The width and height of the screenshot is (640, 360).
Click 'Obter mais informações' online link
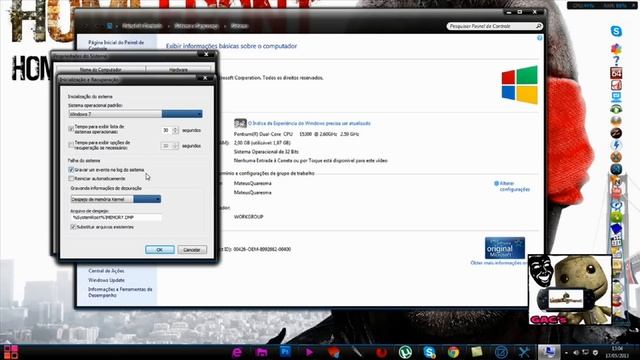point(499,263)
